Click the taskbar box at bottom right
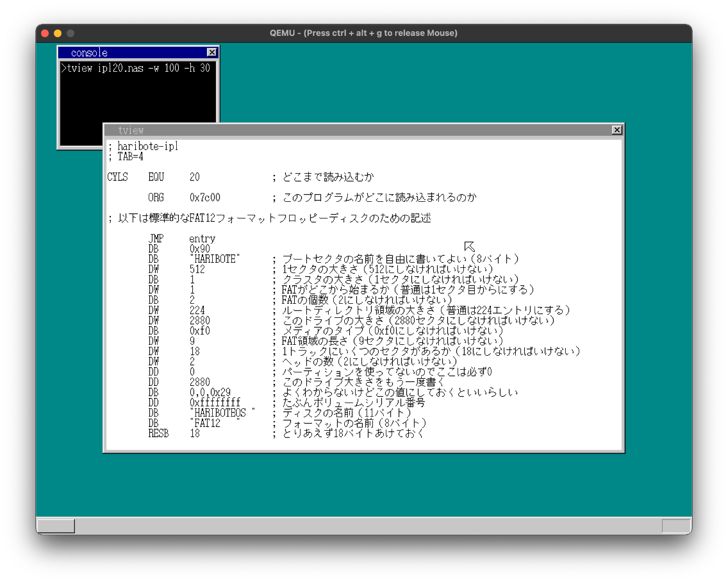The image size is (728, 582). [x=676, y=526]
